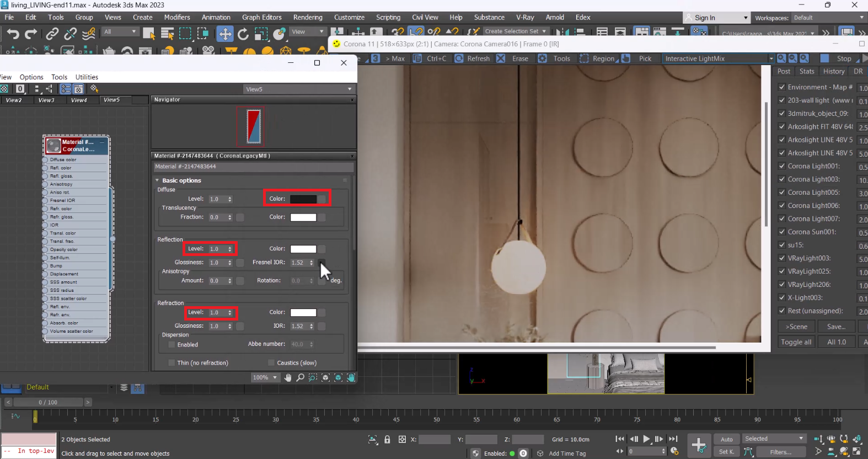Select the Select and Link tool

click(x=52, y=34)
